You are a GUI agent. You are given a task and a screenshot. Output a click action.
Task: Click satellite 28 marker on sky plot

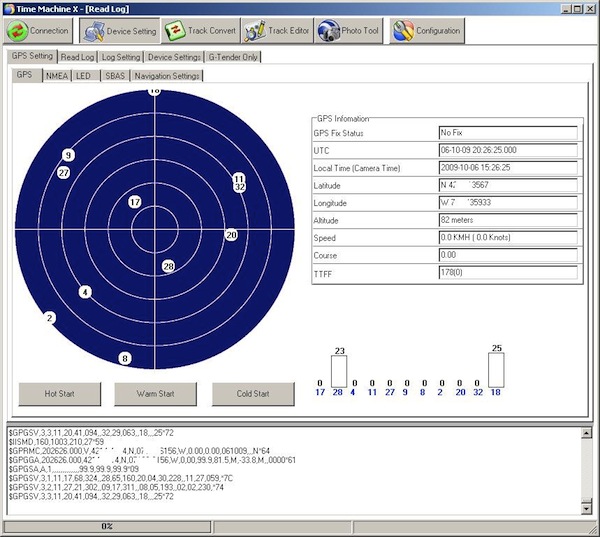(168, 266)
